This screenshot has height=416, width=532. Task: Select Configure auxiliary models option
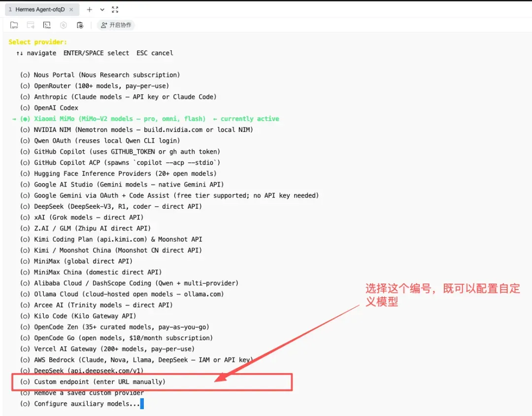pyautogui.click(x=80, y=404)
